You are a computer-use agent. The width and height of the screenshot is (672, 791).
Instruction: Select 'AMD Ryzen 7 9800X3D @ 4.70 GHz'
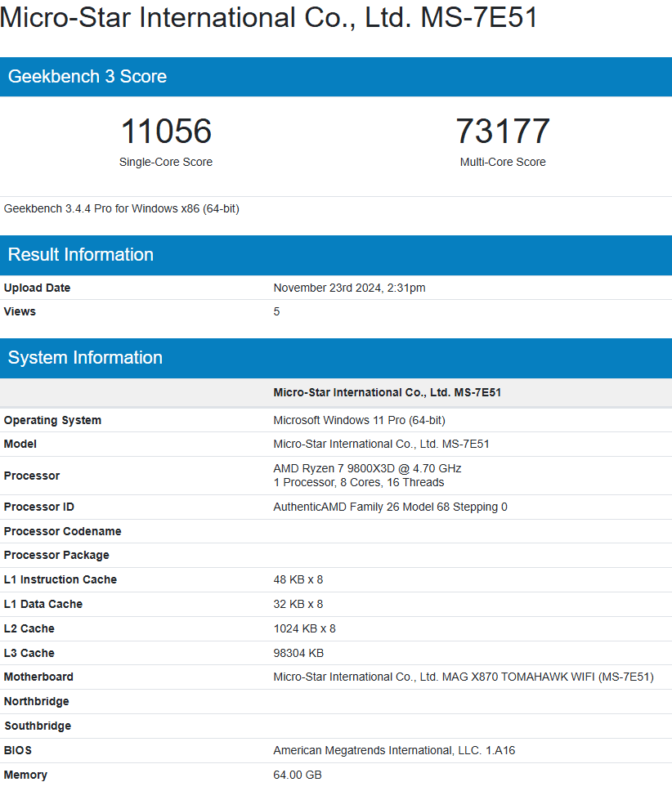pos(367,469)
